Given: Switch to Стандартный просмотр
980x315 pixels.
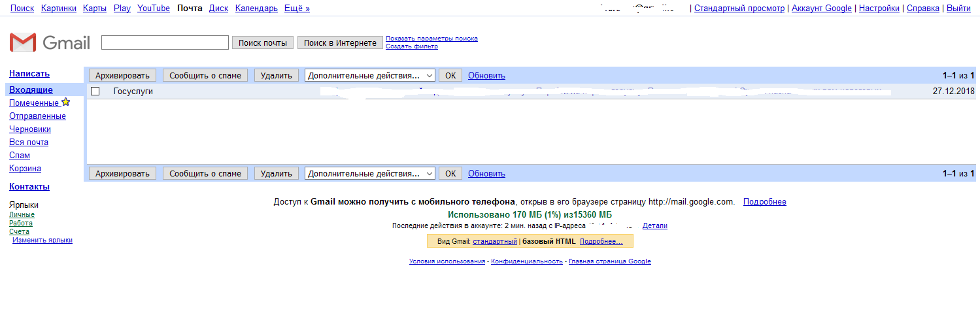Looking at the screenshot, I should click(739, 8).
